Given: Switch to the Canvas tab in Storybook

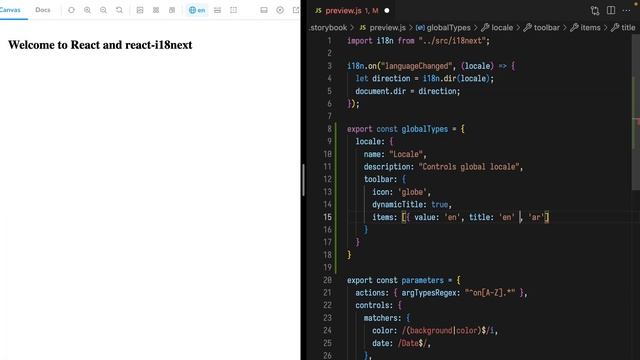Looking at the screenshot, I should (x=10, y=10).
